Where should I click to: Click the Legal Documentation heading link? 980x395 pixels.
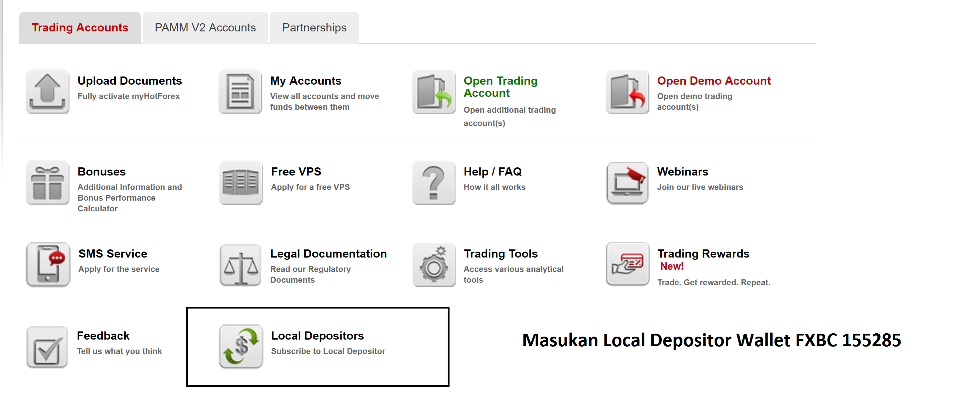pyautogui.click(x=328, y=253)
